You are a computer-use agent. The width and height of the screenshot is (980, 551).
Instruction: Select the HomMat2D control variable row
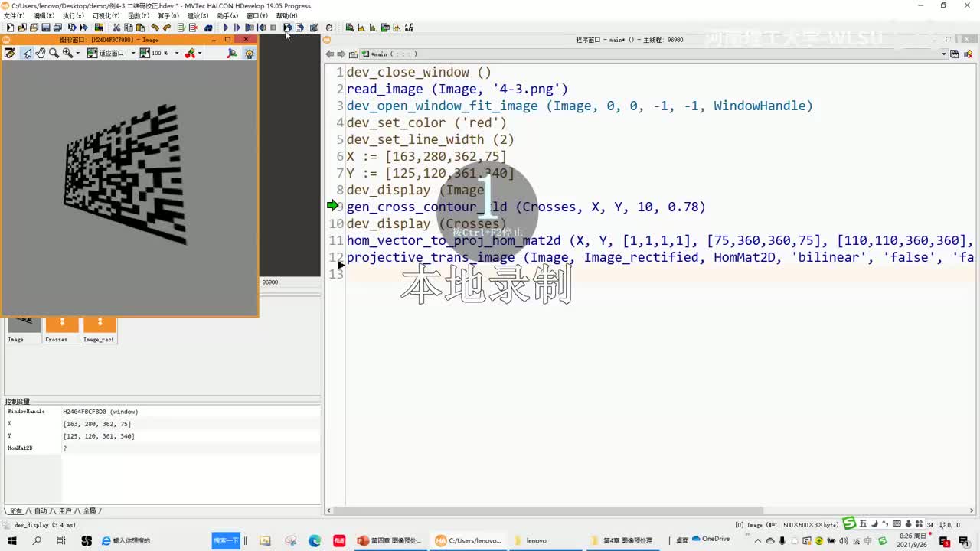pyautogui.click(x=162, y=448)
